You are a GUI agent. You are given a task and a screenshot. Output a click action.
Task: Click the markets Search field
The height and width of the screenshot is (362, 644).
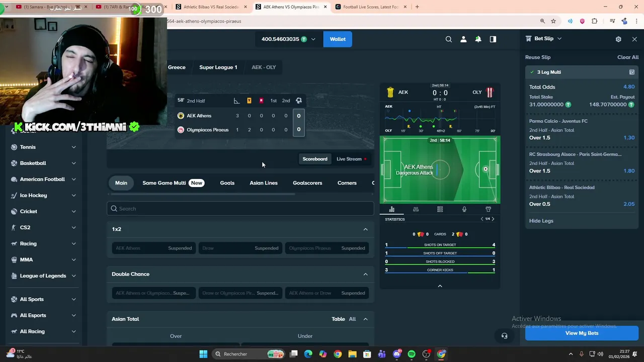point(240,209)
